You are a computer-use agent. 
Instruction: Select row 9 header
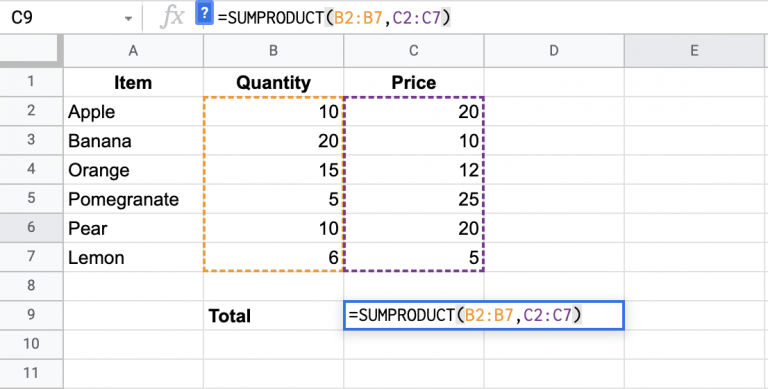pos(31,315)
